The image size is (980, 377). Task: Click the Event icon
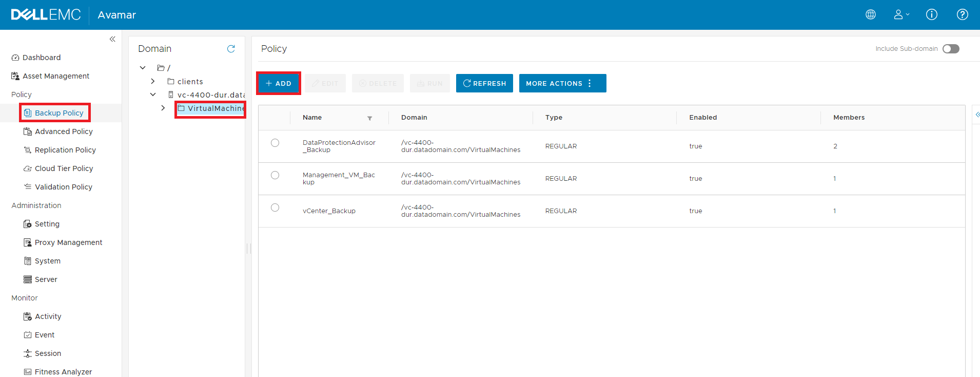coord(28,335)
